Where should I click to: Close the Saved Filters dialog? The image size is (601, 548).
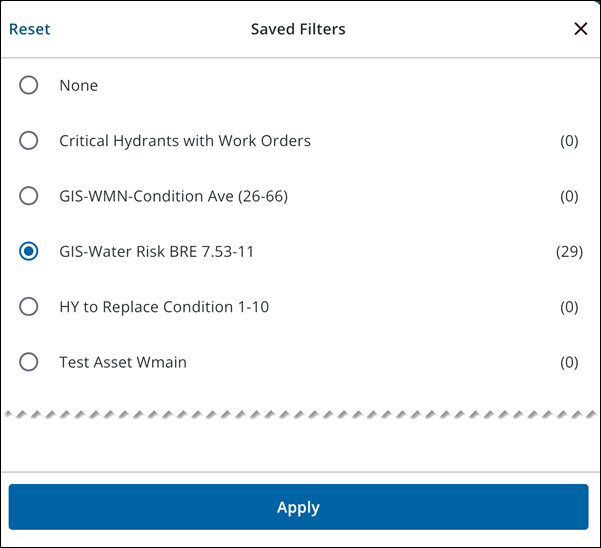[580, 29]
